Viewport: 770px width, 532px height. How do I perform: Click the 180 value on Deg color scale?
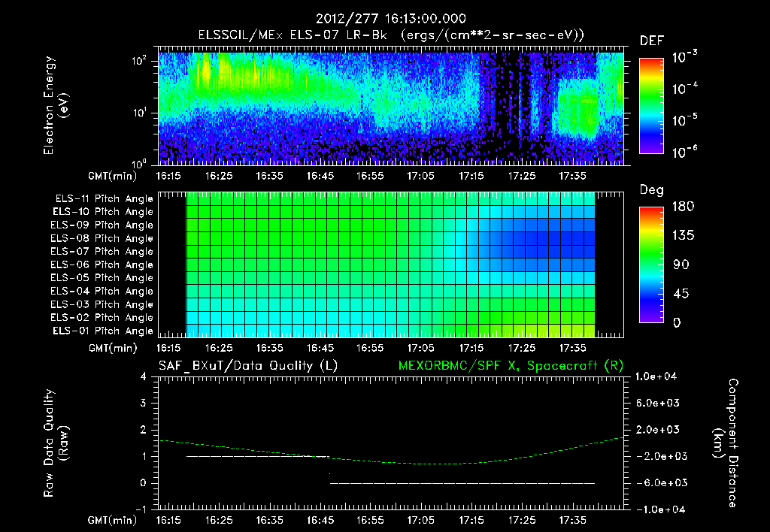[683, 207]
